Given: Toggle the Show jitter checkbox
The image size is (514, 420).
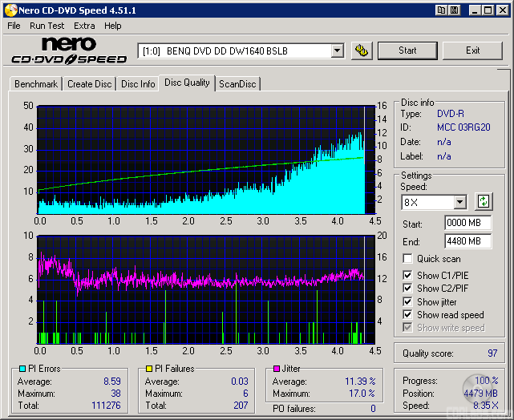Looking at the screenshot, I should click(x=408, y=302).
